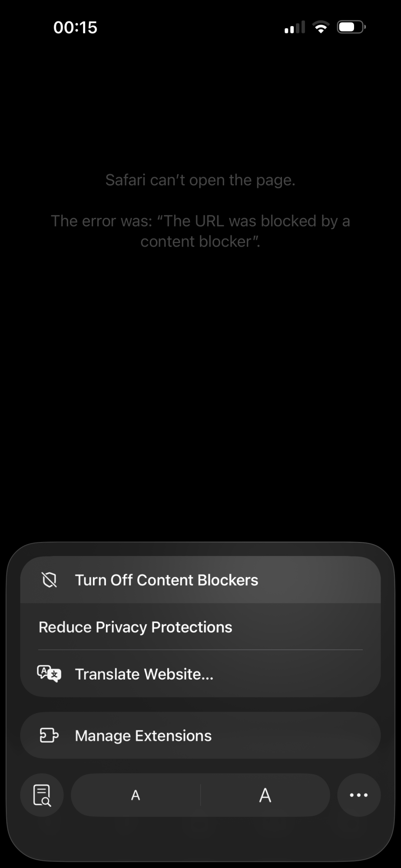Open the More options ellipsis button
Screen dimensions: 401x868
(359, 795)
